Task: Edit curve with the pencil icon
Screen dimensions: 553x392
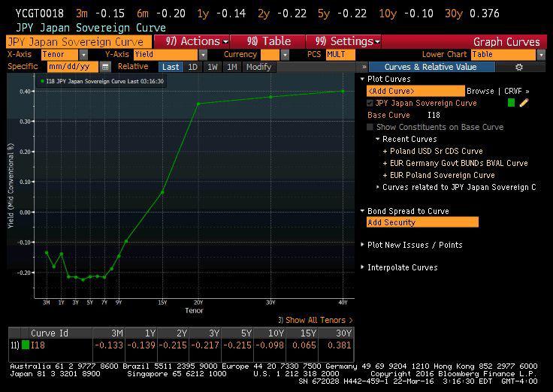Action: tap(524, 103)
